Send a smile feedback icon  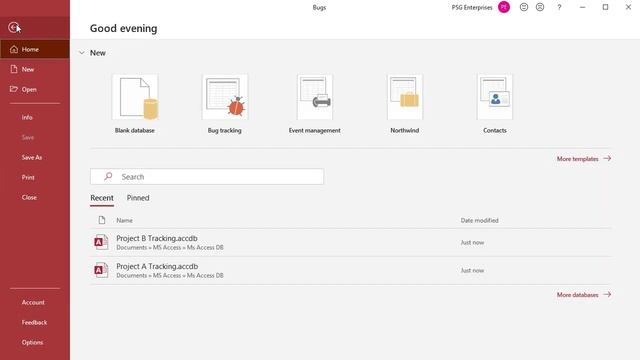click(x=524, y=7)
